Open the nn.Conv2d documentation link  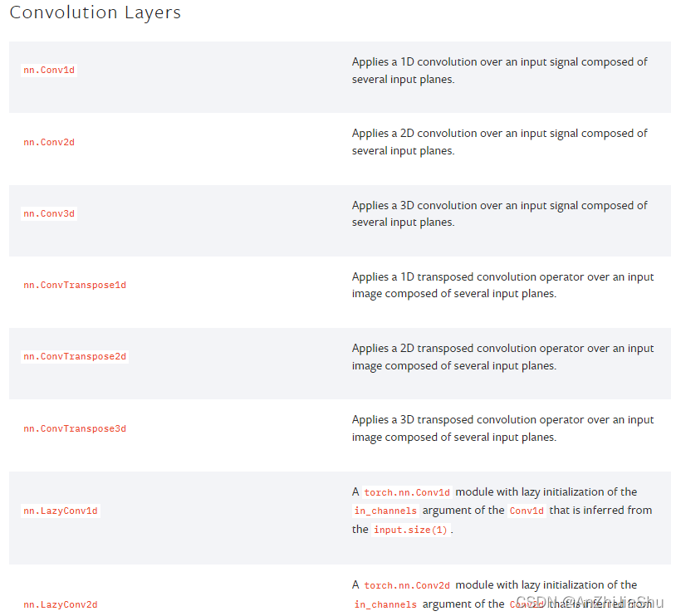49,142
